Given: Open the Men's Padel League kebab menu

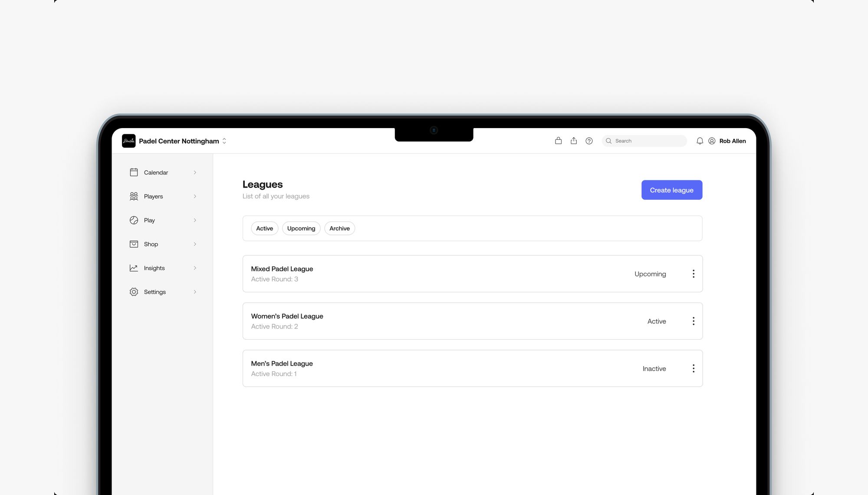Looking at the screenshot, I should 693,368.
